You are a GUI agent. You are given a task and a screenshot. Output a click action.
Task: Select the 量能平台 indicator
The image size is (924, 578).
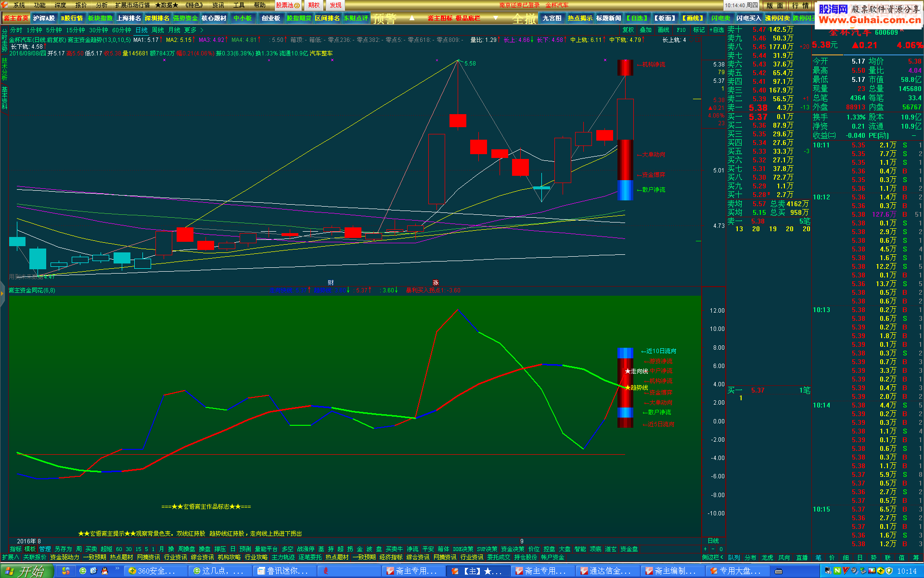tap(266, 549)
